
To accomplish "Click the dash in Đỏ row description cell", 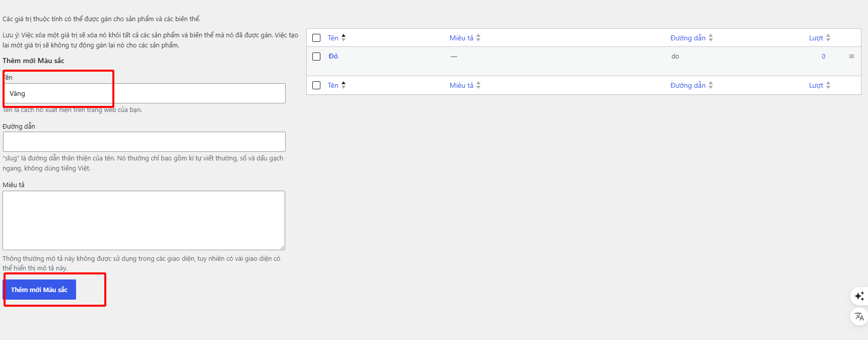I will [454, 56].
